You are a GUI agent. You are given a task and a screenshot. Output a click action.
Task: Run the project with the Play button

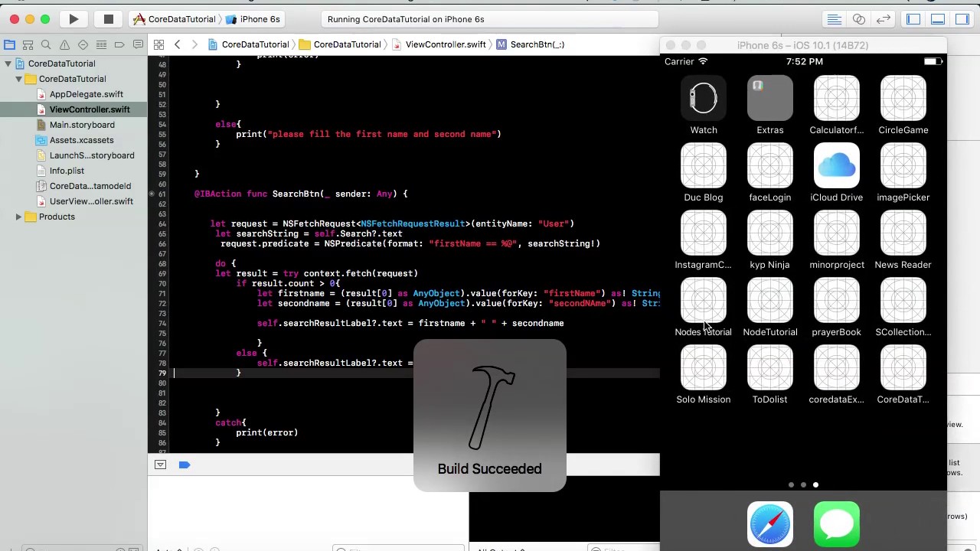pos(73,19)
